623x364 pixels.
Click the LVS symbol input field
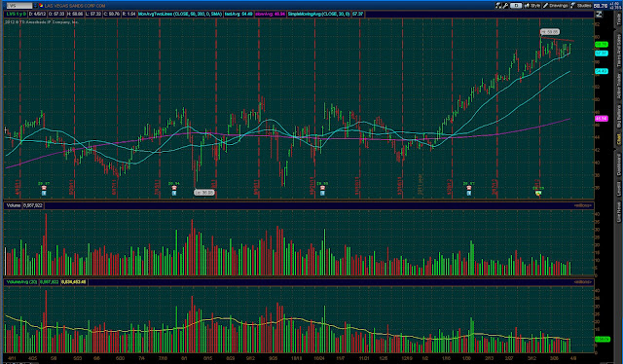18,6
